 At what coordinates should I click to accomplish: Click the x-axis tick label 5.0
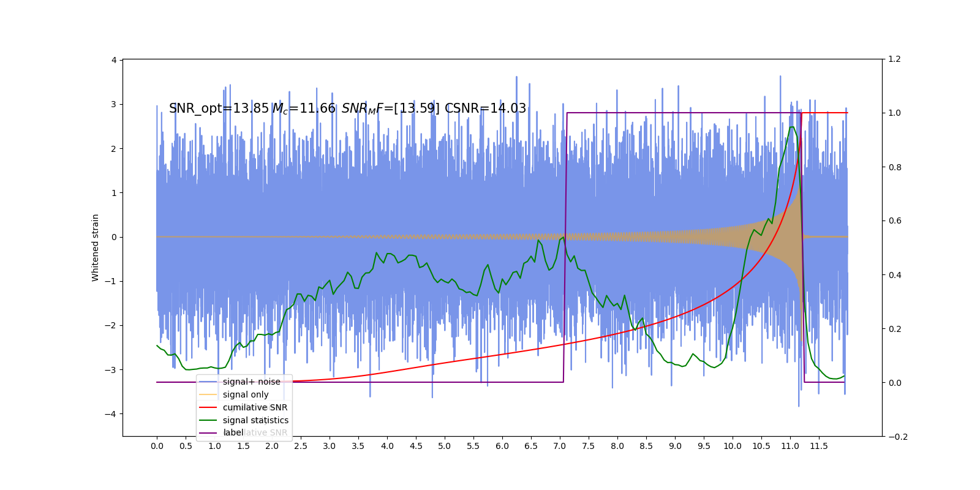click(445, 446)
